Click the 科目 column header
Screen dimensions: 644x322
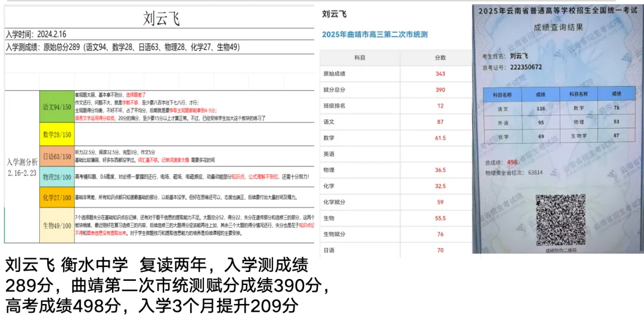pyautogui.click(x=360, y=58)
